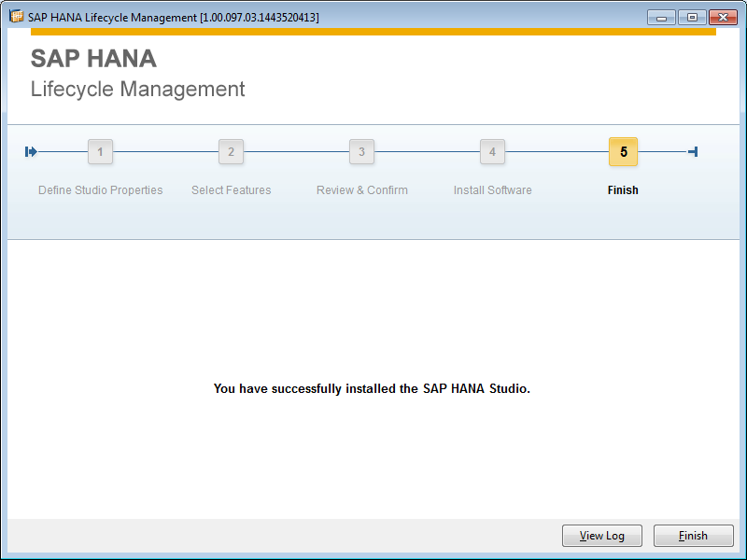This screenshot has height=560, width=747.
Task: Click the Install Software step label
Action: pyautogui.click(x=492, y=189)
